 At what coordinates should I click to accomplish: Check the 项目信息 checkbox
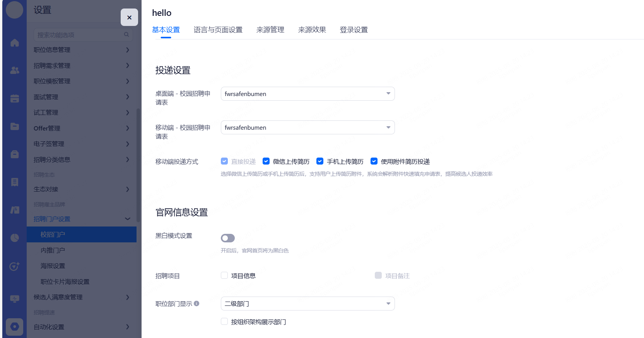224,275
